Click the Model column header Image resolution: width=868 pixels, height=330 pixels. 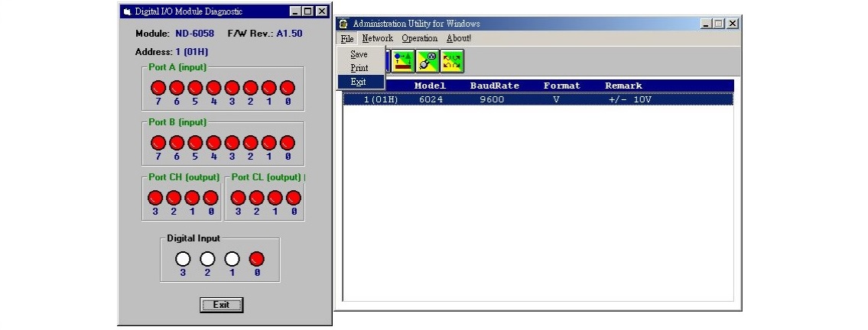pos(430,86)
